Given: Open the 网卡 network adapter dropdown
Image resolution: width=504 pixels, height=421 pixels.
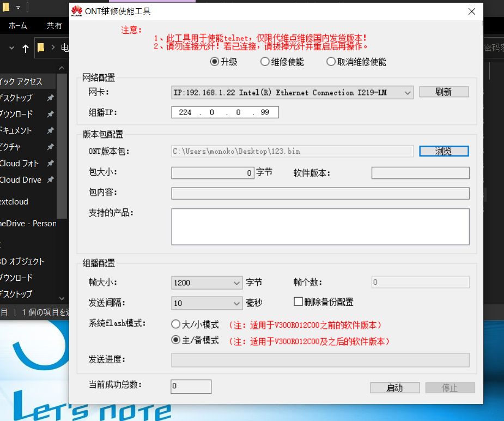Looking at the screenshot, I should click(408, 93).
